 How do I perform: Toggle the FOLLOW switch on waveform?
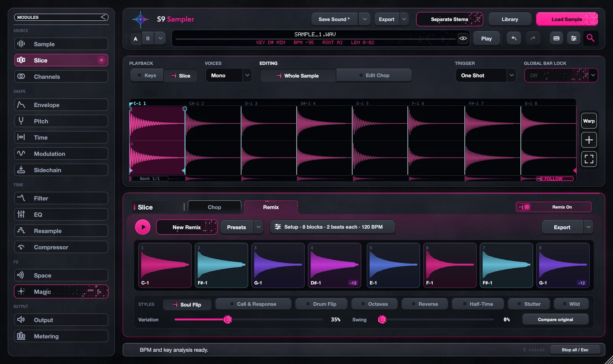pyautogui.click(x=554, y=179)
